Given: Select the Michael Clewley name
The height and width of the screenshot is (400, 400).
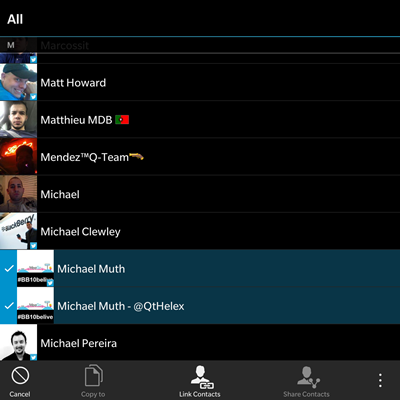Looking at the screenshot, I should [80, 232].
